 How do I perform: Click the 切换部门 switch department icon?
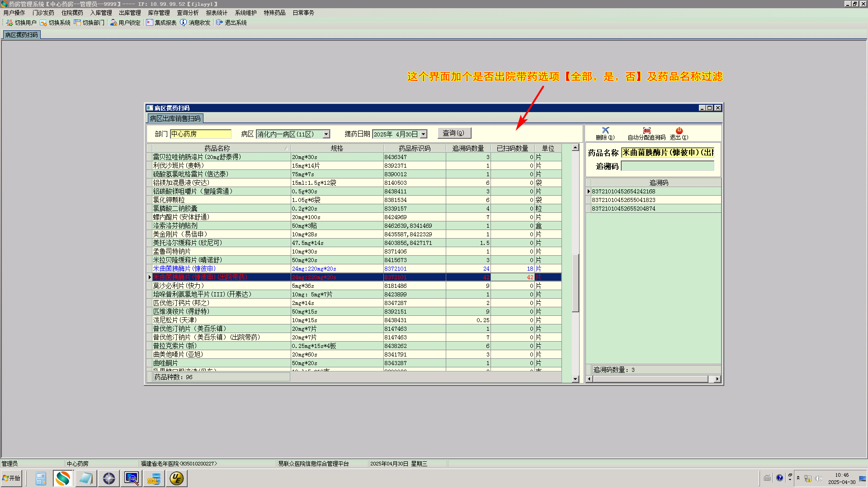pyautogui.click(x=77, y=23)
